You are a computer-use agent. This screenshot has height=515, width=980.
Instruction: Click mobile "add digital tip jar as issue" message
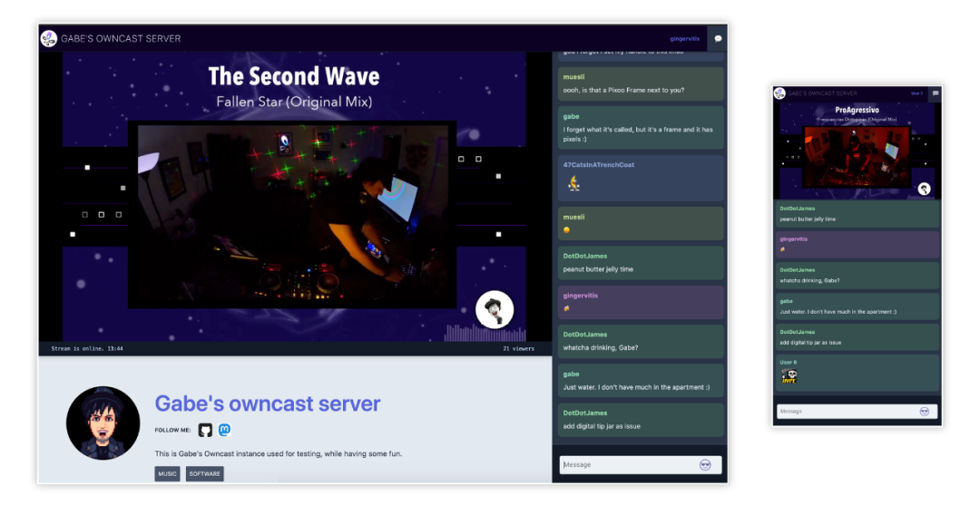pyautogui.click(x=857, y=337)
